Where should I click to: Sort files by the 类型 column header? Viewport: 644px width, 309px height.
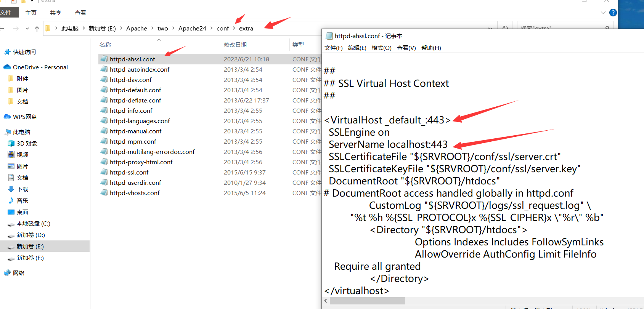coord(298,45)
